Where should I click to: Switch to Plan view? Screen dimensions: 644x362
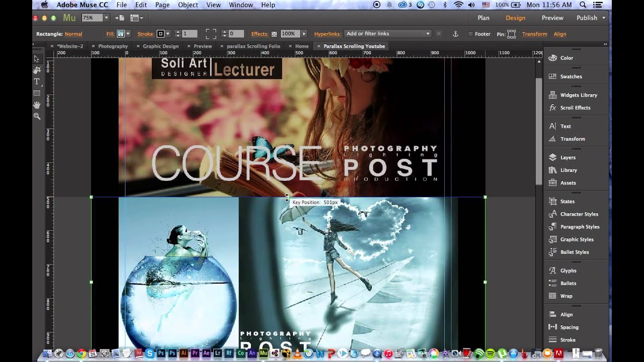coord(484,18)
